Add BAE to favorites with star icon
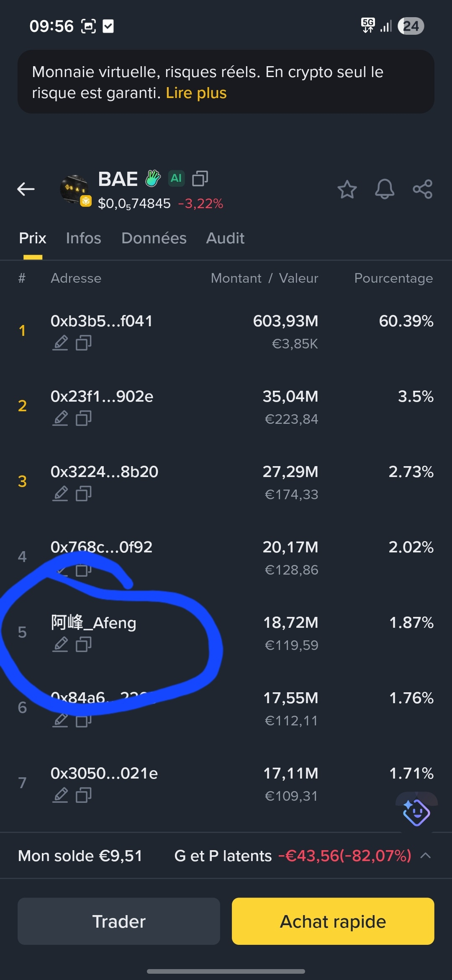Image resolution: width=452 pixels, height=980 pixels. click(347, 189)
